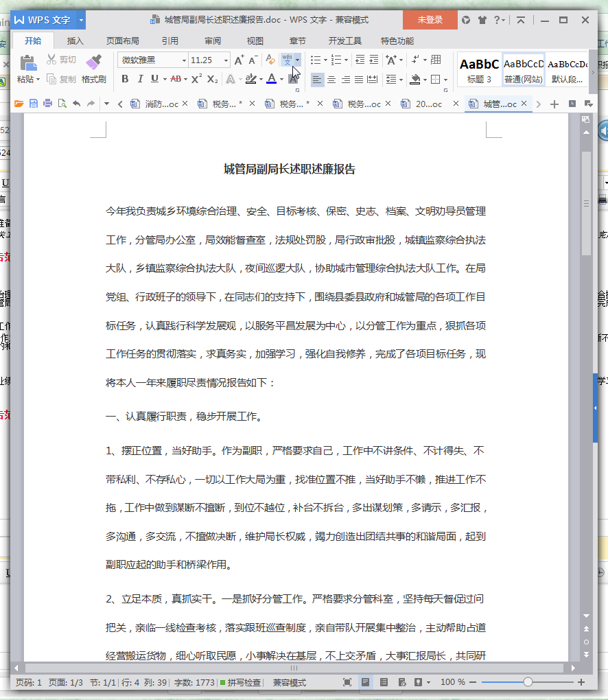The width and height of the screenshot is (608, 700).
Task: Click the Increase Indent icon
Action: [x=373, y=60]
